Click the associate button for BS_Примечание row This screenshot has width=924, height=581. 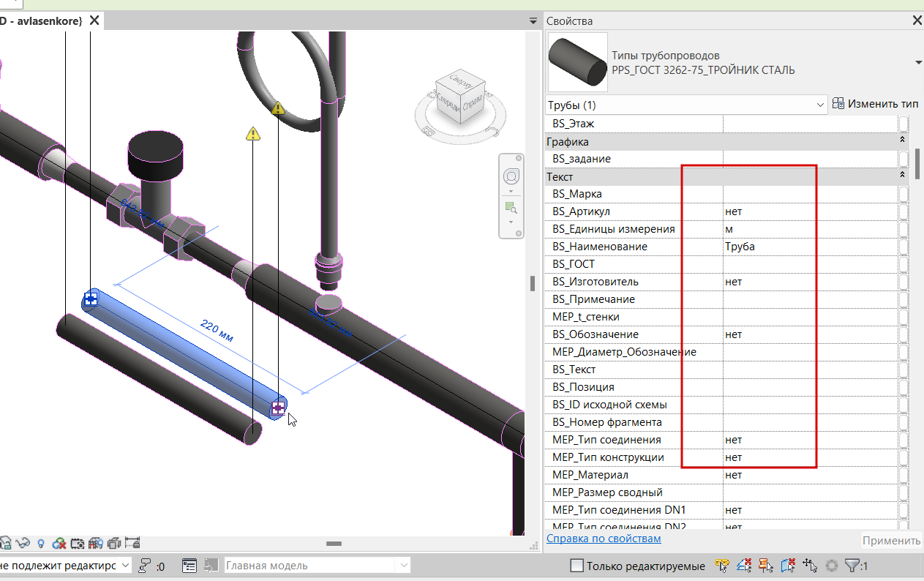(904, 299)
